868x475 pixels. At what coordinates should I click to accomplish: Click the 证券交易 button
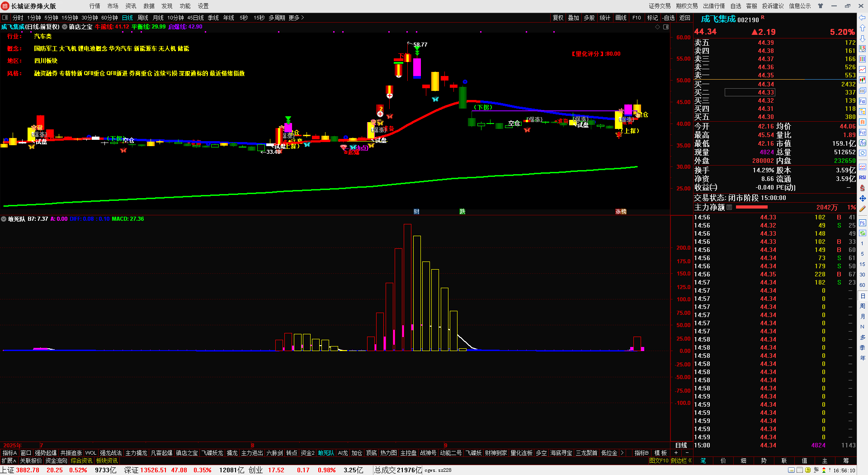pyautogui.click(x=660, y=6)
